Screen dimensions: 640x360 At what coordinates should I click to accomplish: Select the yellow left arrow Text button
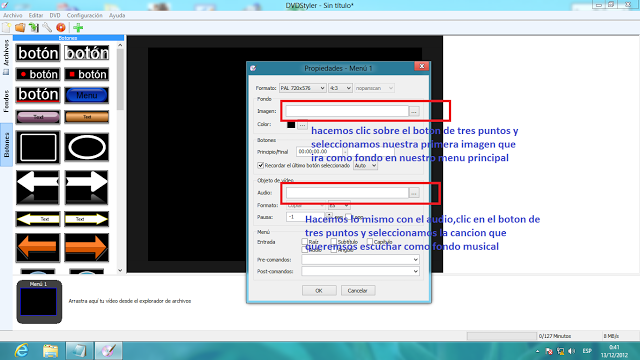[38, 219]
